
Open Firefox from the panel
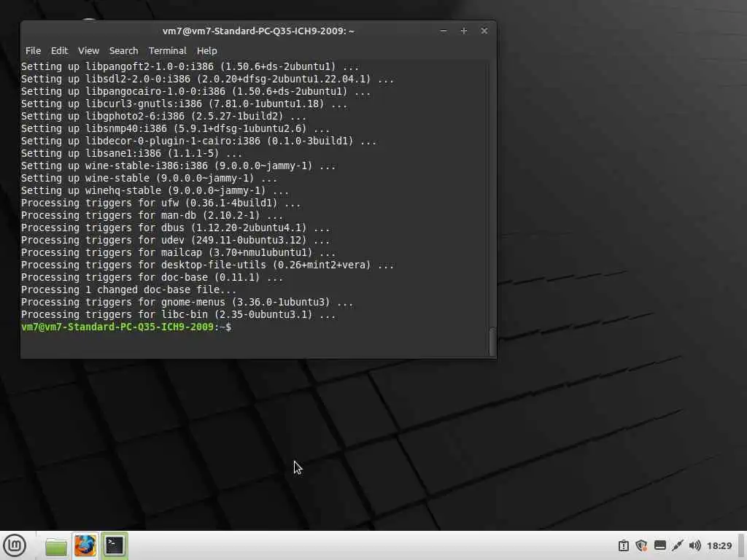[x=85, y=545]
